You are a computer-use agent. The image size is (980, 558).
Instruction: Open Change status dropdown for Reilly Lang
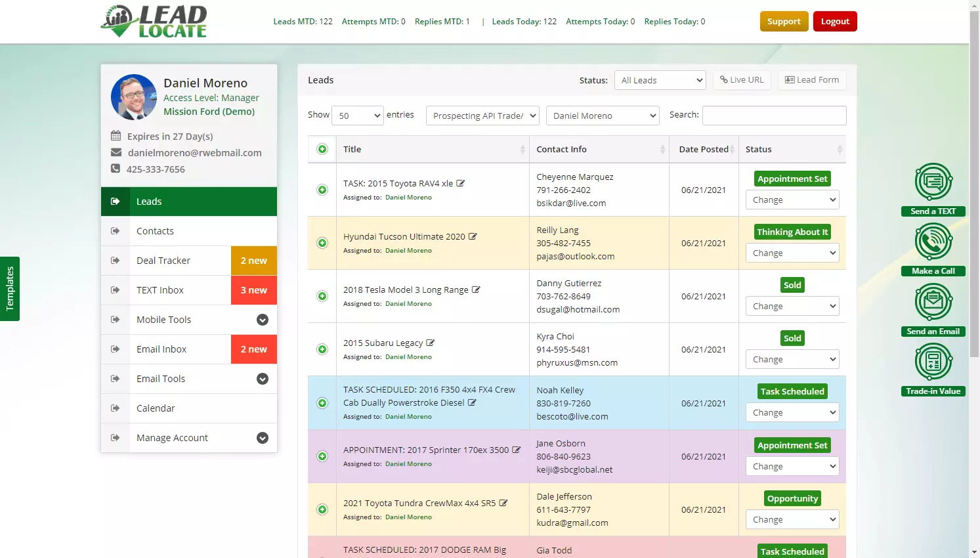click(x=792, y=253)
